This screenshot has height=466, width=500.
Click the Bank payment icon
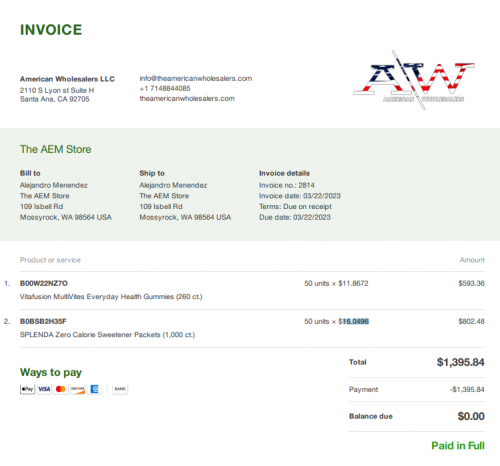pyautogui.click(x=120, y=389)
